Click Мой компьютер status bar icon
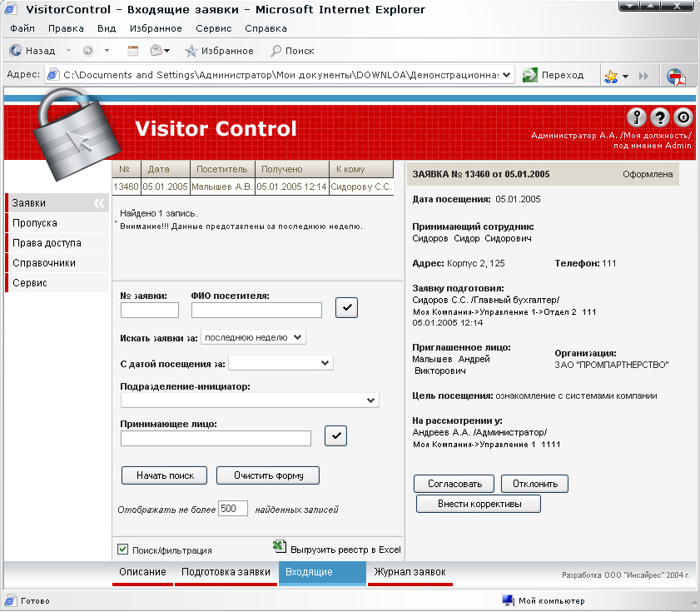The height and width of the screenshot is (612, 700). click(508, 600)
